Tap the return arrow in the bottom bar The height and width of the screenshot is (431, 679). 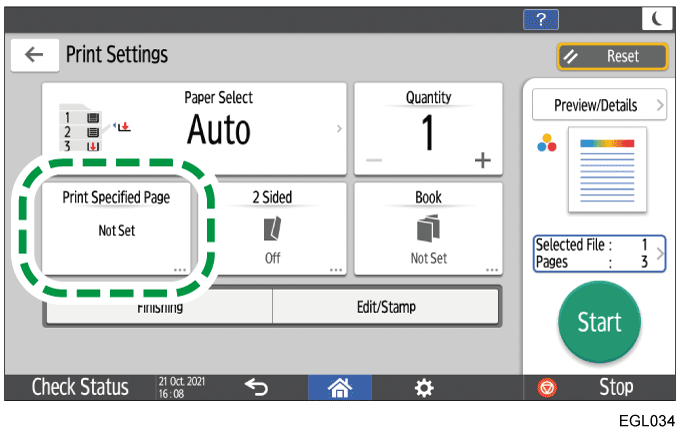tap(256, 387)
